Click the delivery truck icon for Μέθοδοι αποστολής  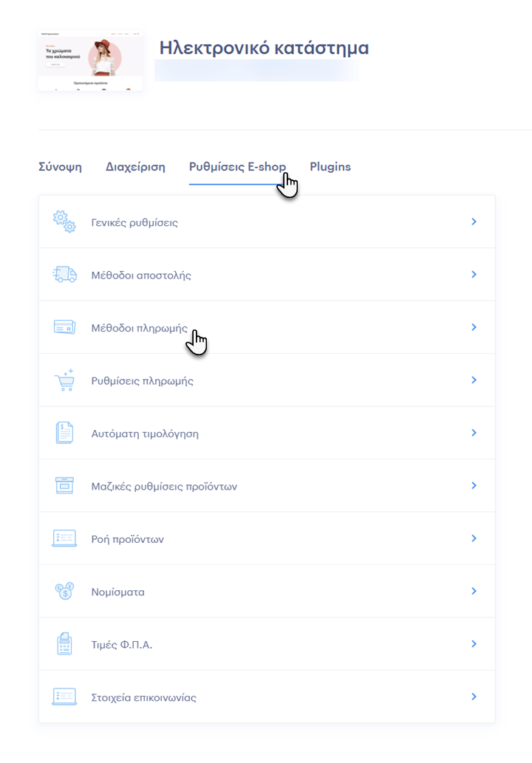point(64,275)
